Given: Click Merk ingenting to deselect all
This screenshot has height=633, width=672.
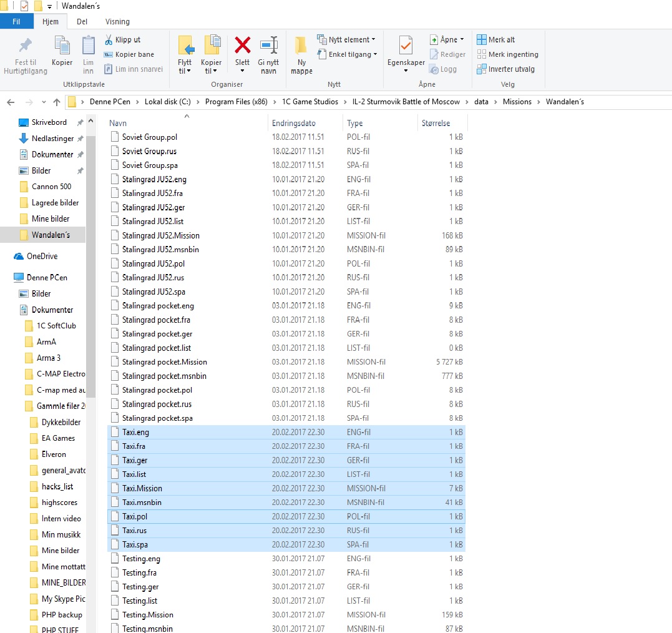Looking at the screenshot, I should [507, 54].
